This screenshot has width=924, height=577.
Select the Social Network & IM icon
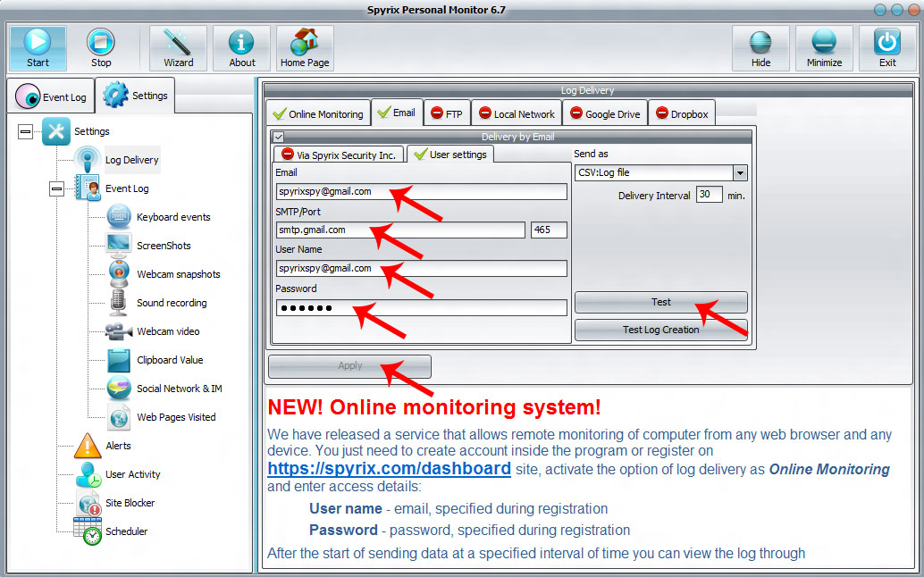click(x=119, y=389)
